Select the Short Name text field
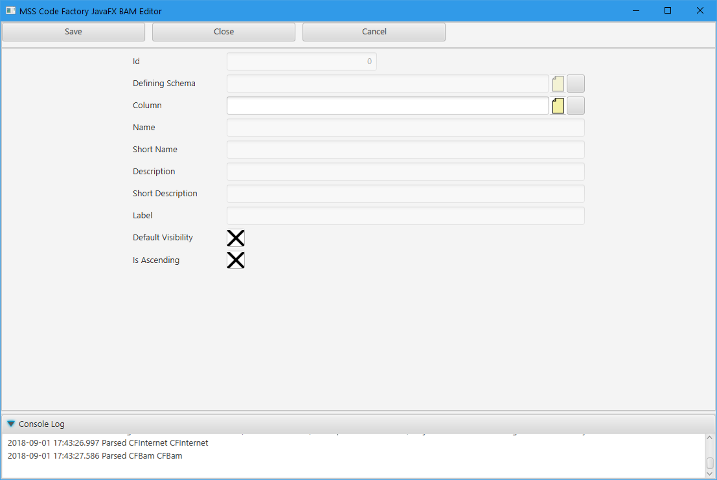This screenshot has height=480, width=717. (x=405, y=150)
